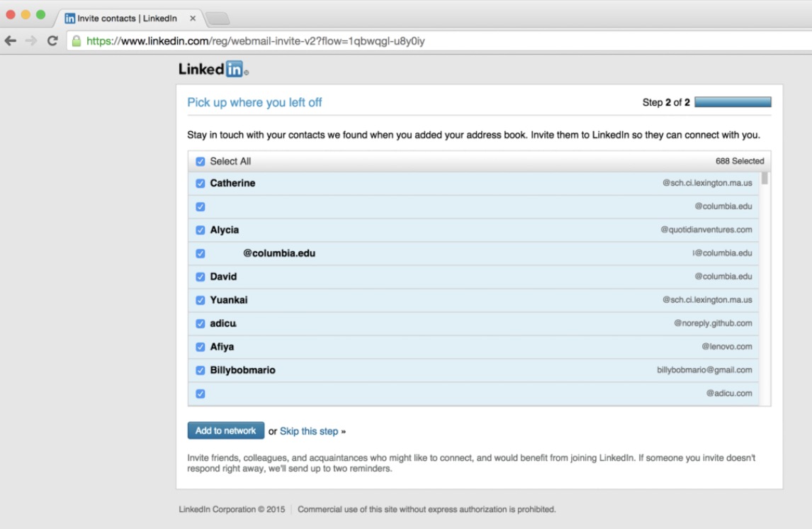The image size is (812, 529).
Task: Click the browser back arrow
Action: 11,41
